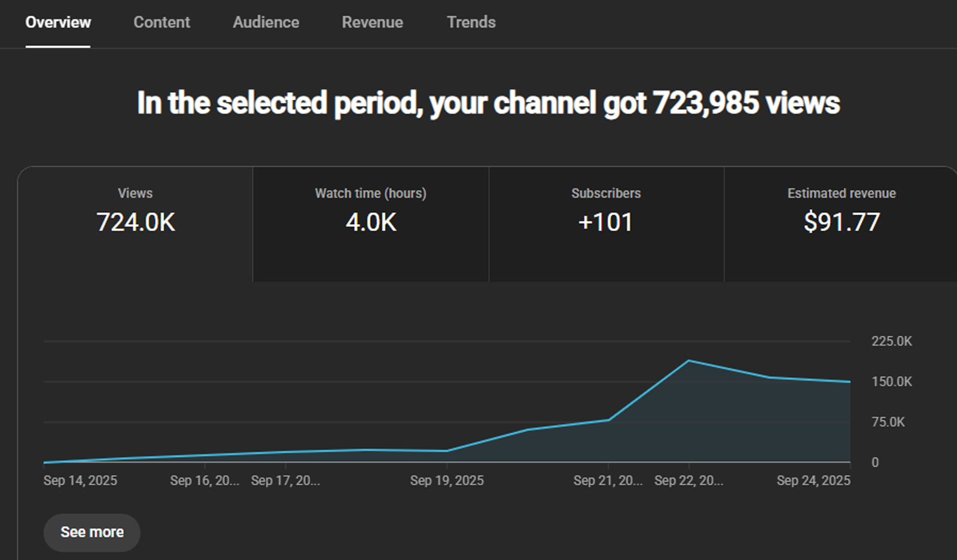Click the Sep 19, 2025 axis label
The width and height of the screenshot is (957, 560).
pos(447,480)
